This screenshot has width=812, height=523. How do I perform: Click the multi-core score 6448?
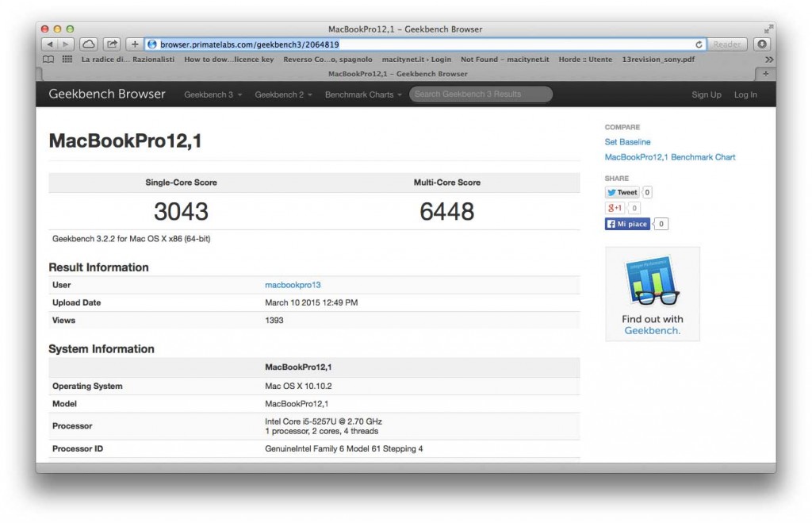coord(447,211)
